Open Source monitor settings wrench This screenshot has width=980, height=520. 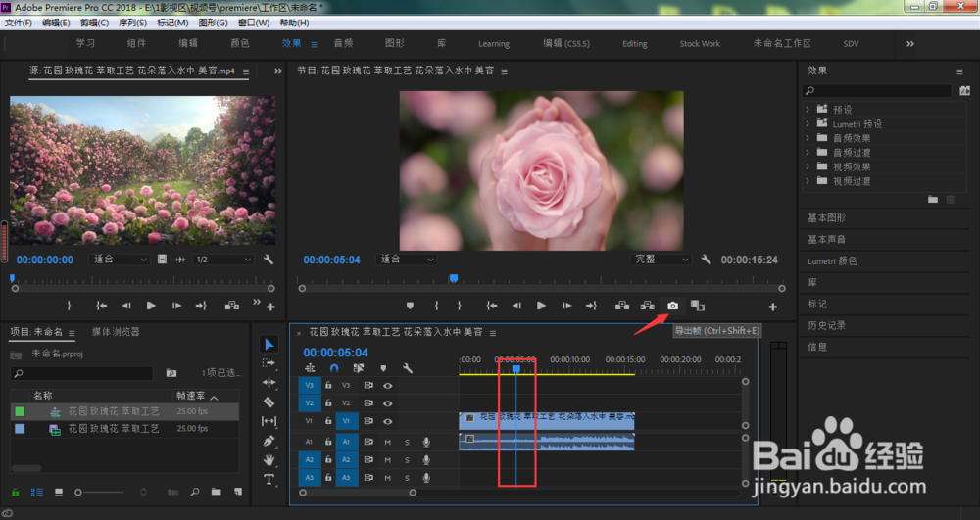(x=269, y=260)
